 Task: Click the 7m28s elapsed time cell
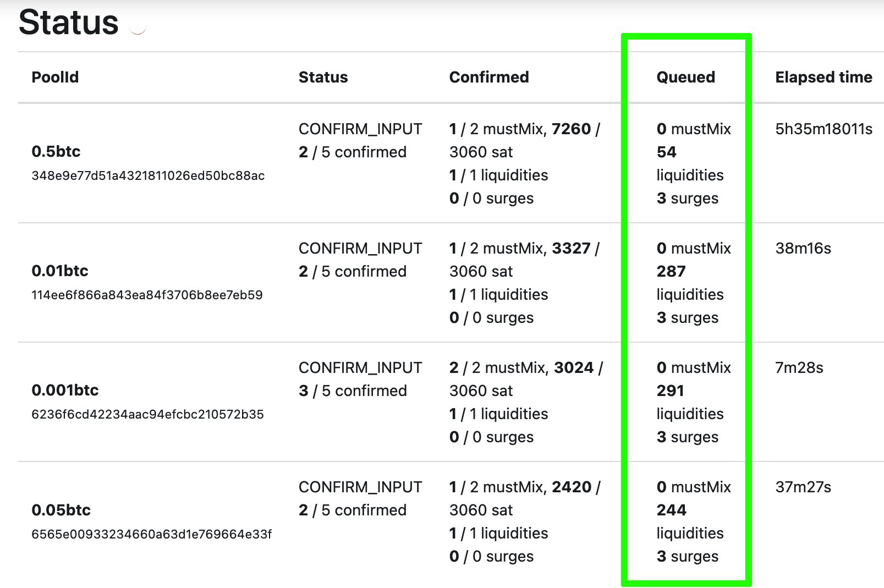point(799,367)
